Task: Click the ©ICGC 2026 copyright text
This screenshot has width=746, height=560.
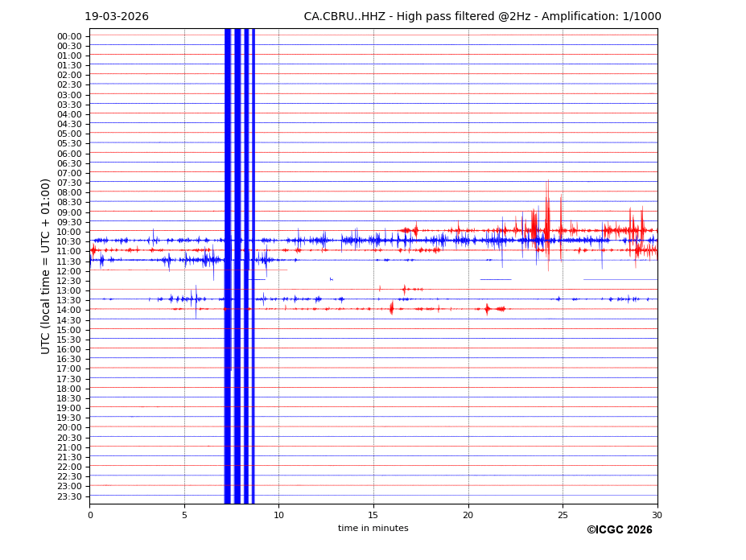Action: (619, 530)
